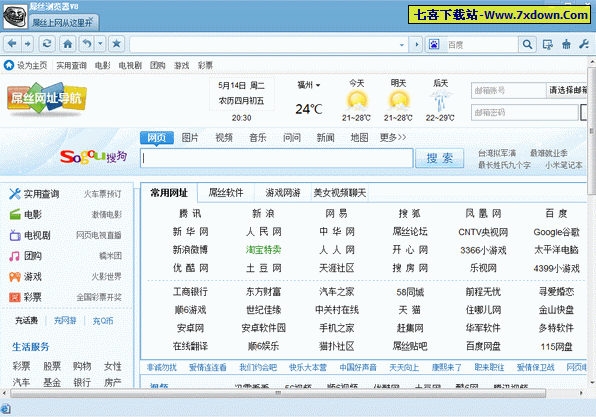Switch to 美女视频聊天 tab
596x417 pixels.
pos(339,193)
